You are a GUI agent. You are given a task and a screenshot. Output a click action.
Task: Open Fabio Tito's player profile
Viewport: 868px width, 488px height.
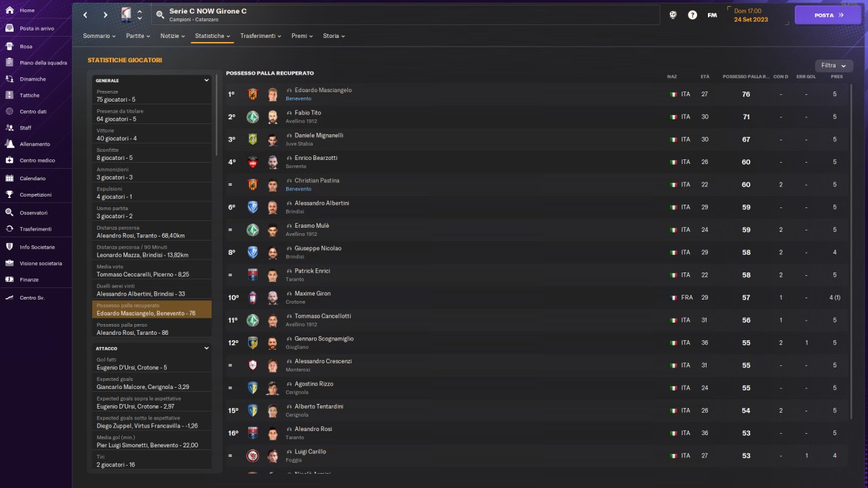pos(307,113)
